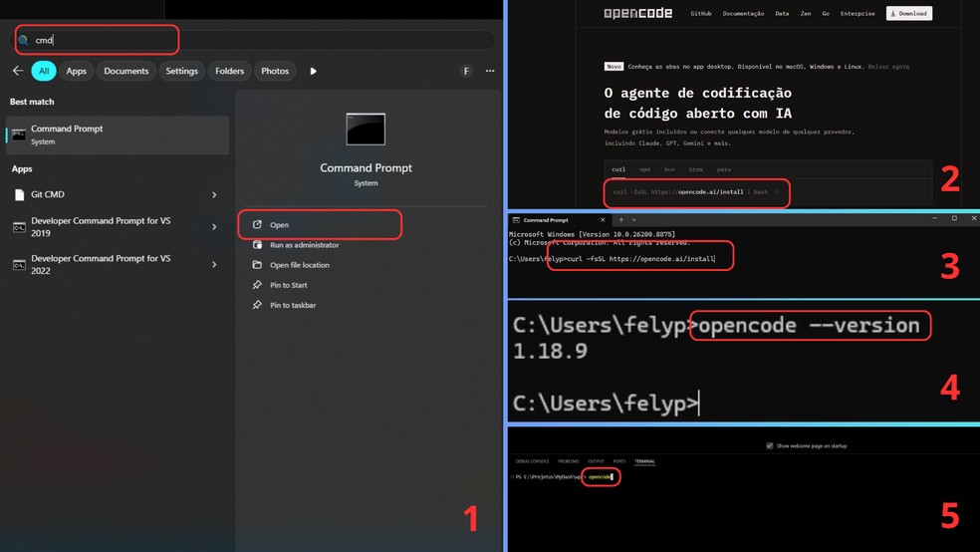The height and width of the screenshot is (552, 980).
Task: Open the Documentação link
Action: 743,13
